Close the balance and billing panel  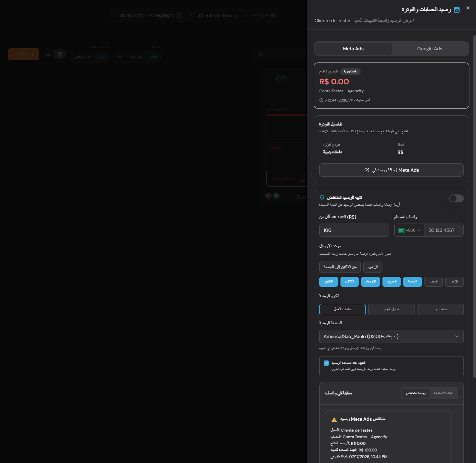click(x=468, y=8)
